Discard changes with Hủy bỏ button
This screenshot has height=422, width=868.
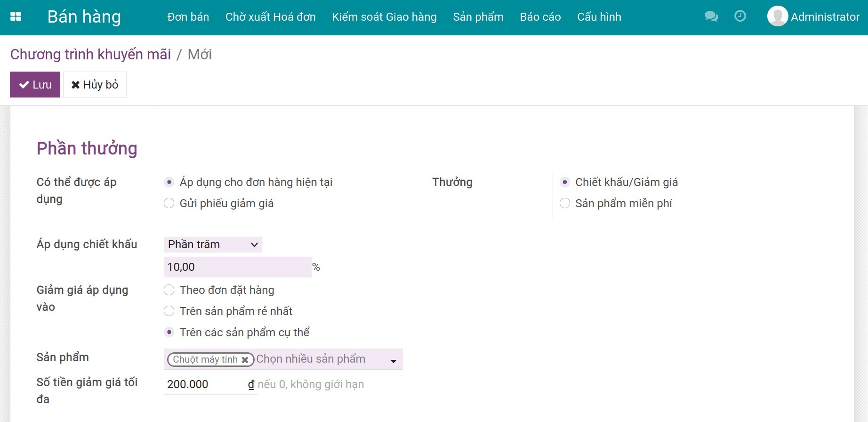point(95,85)
